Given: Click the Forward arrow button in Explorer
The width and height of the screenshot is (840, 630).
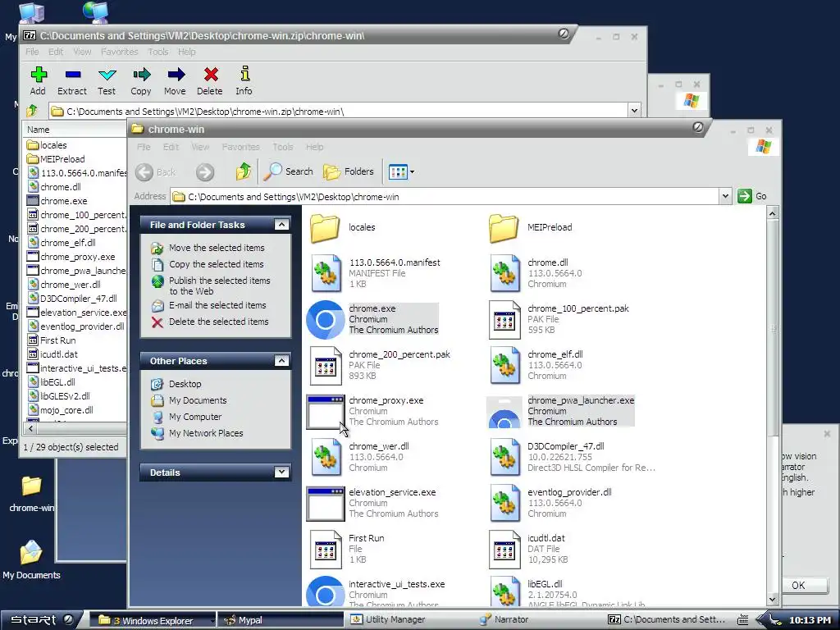Looking at the screenshot, I should tap(204, 172).
